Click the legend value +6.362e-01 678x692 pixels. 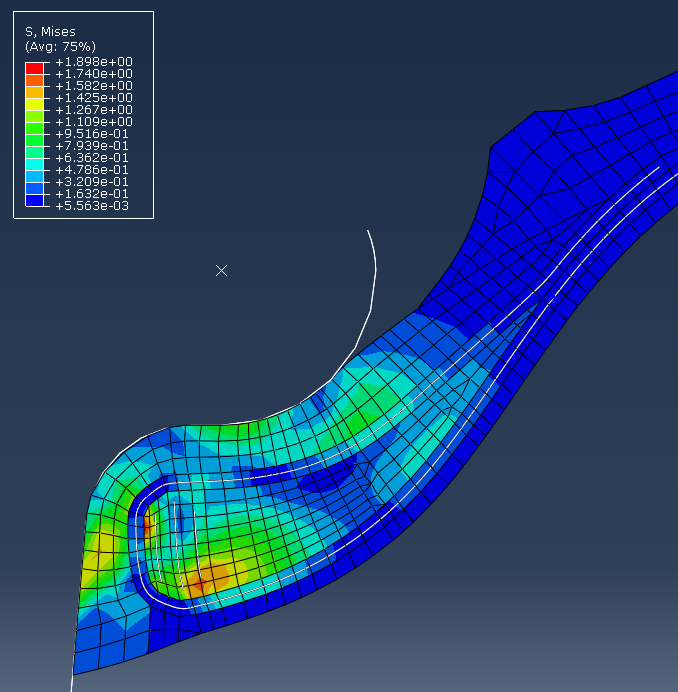point(92,158)
